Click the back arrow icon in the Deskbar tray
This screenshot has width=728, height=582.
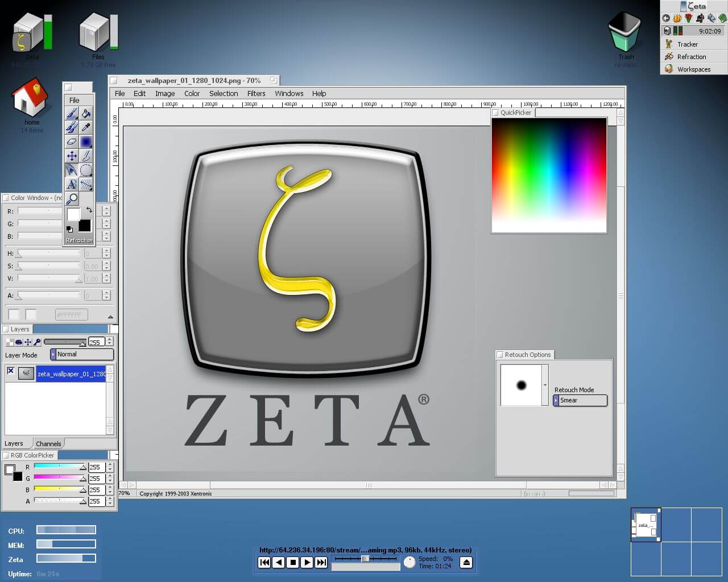tap(666, 18)
